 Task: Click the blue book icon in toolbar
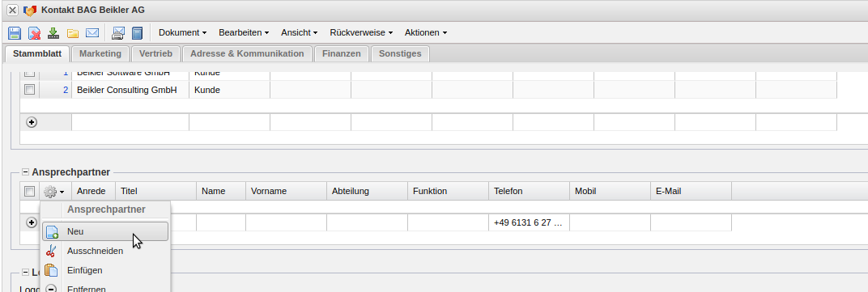pyautogui.click(x=138, y=33)
